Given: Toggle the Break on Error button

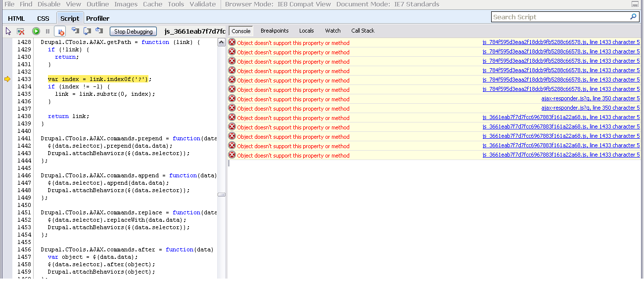Looking at the screenshot, I should (x=60, y=31).
